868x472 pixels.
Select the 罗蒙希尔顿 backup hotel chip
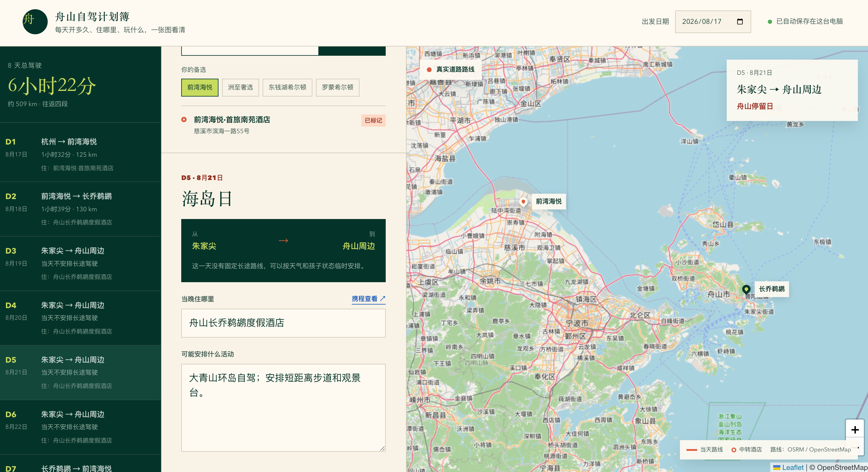337,87
